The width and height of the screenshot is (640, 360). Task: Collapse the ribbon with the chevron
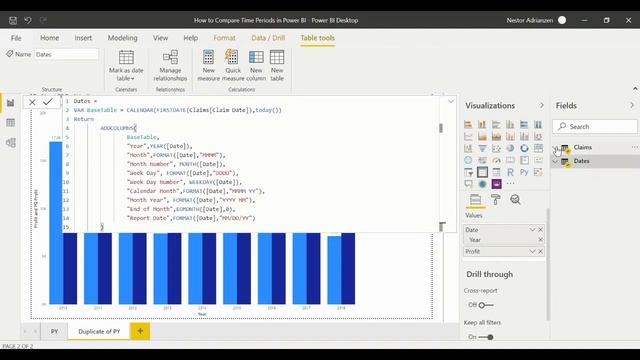pyautogui.click(x=635, y=89)
